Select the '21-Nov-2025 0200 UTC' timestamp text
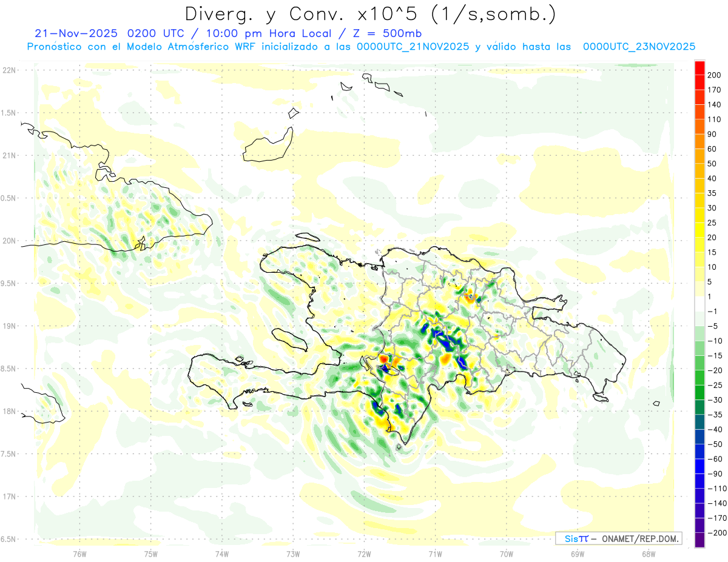This screenshot has height=562, width=728. tap(112, 33)
